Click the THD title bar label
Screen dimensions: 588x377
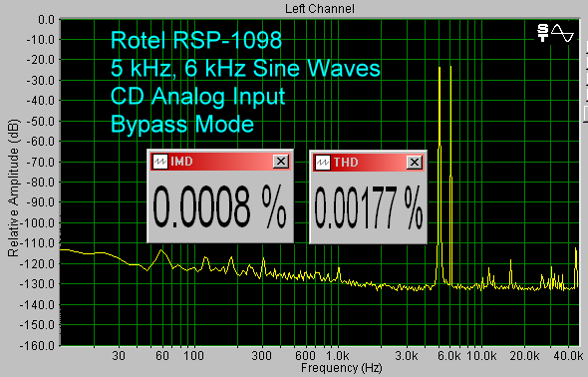[x=346, y=163]
